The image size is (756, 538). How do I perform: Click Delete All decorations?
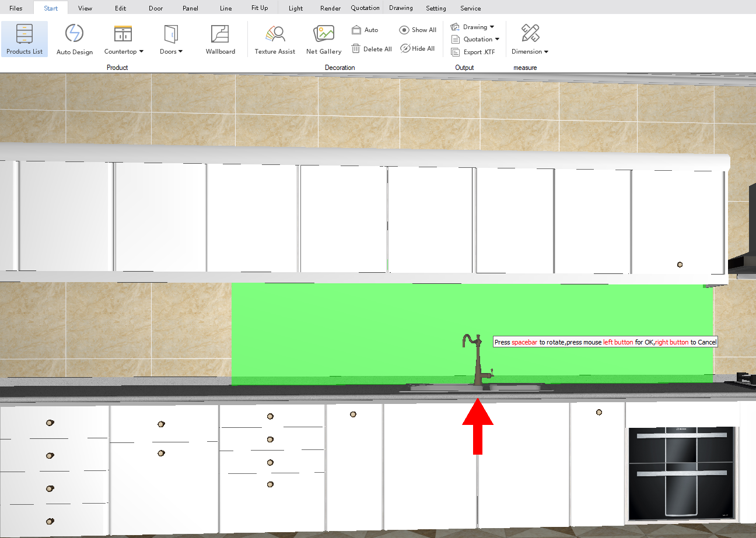pyautogui.click(x=372, y=49)
